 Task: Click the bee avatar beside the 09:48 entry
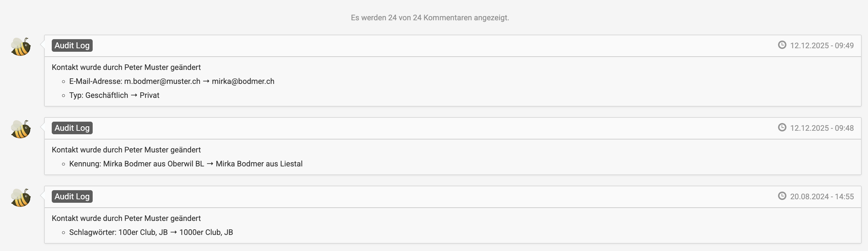(21, 129)
